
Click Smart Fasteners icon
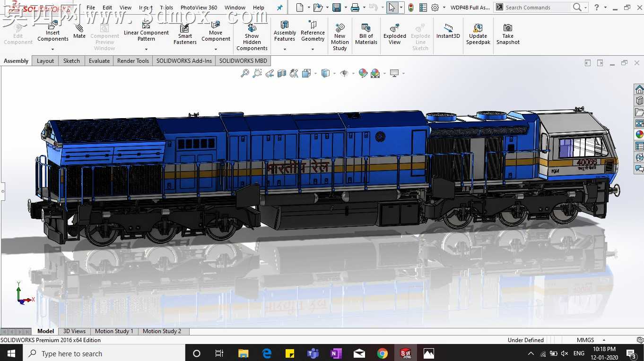coord(185,33)
